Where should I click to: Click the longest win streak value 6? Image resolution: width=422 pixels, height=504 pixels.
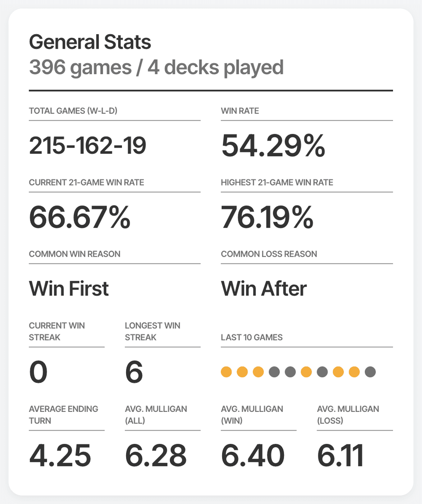point(134,372)
